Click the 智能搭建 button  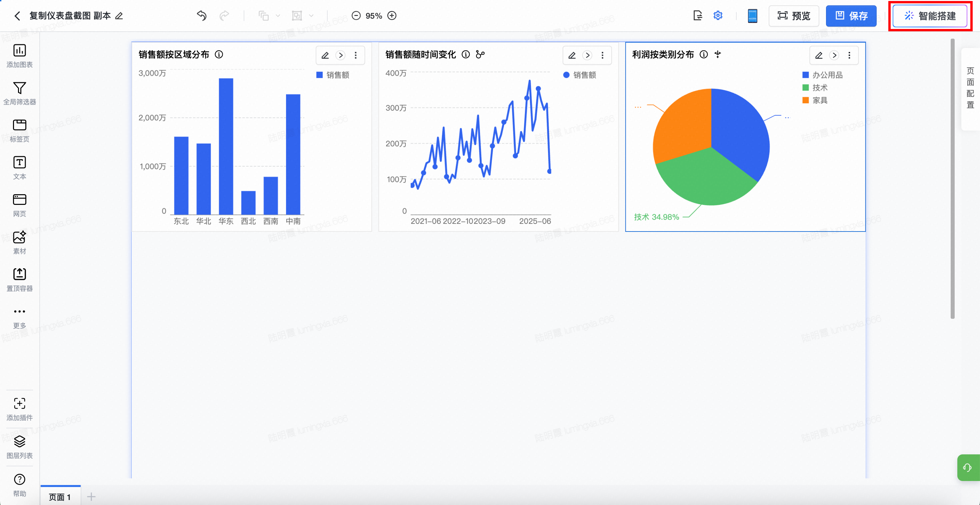(x=930, y=16)
